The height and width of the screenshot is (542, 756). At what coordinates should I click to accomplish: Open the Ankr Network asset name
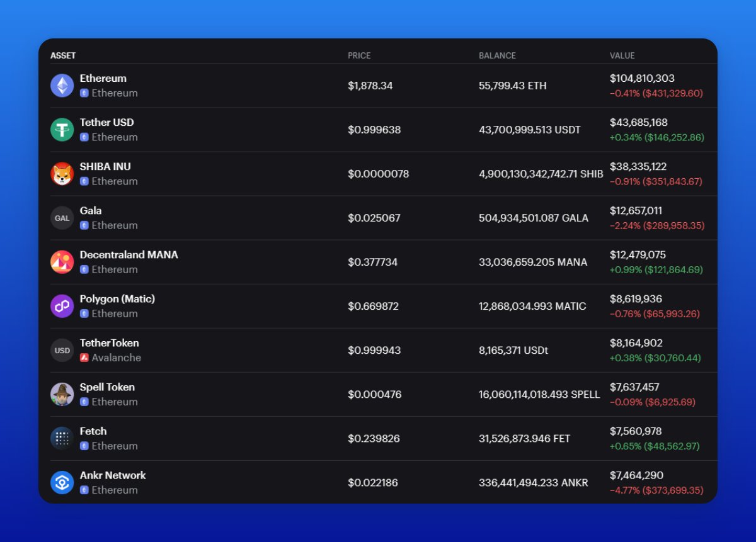tap(113, 475)
